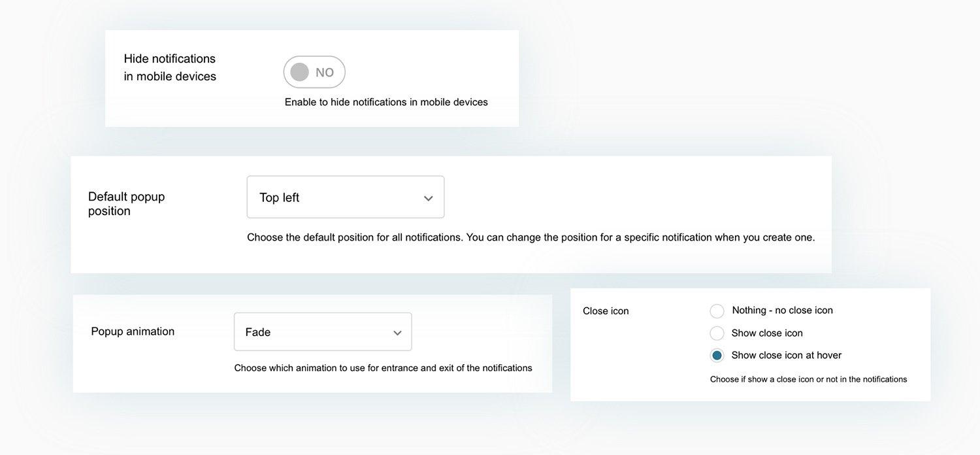Screen dimensions: 980x455
Task: Click the Hide notifications in mobile devices label
Action: pyautogui.click(x=170, y=67)
